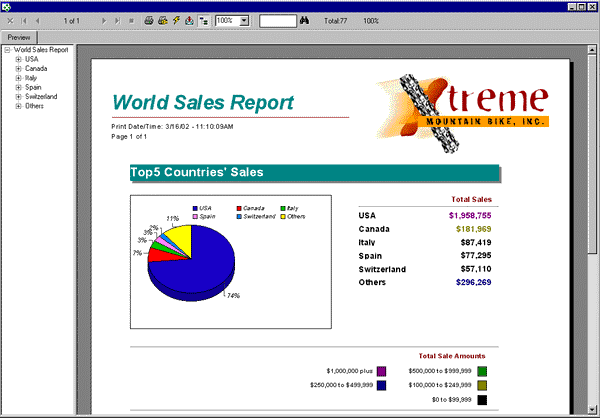600x418 pixels.
Task: Click the Print report icon
Action: pos(149,20)
